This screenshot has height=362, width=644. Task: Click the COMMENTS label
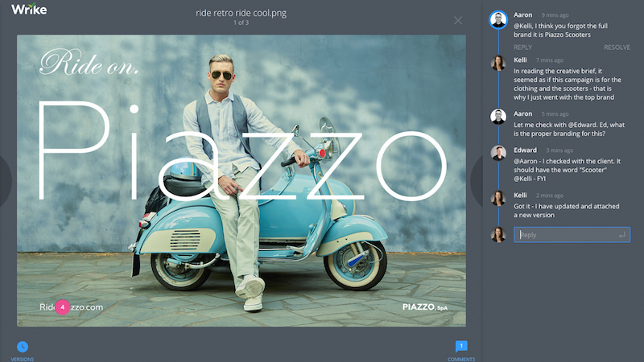(461, 359)
